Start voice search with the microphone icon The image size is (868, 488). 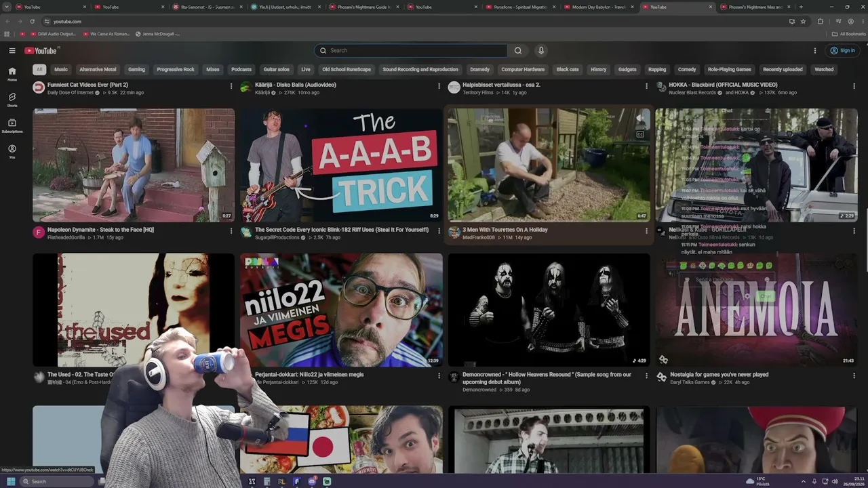[540, 50]
